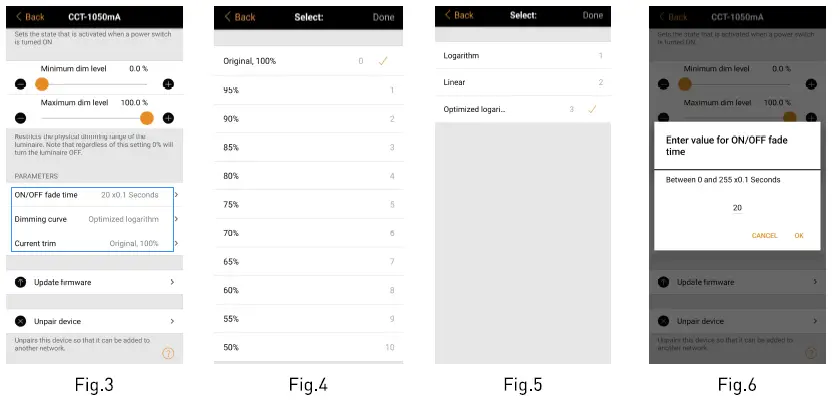Choose the Logarithm entry in the list
The width and height of the screenshot is (840, 402).
[x=523, y=56]
